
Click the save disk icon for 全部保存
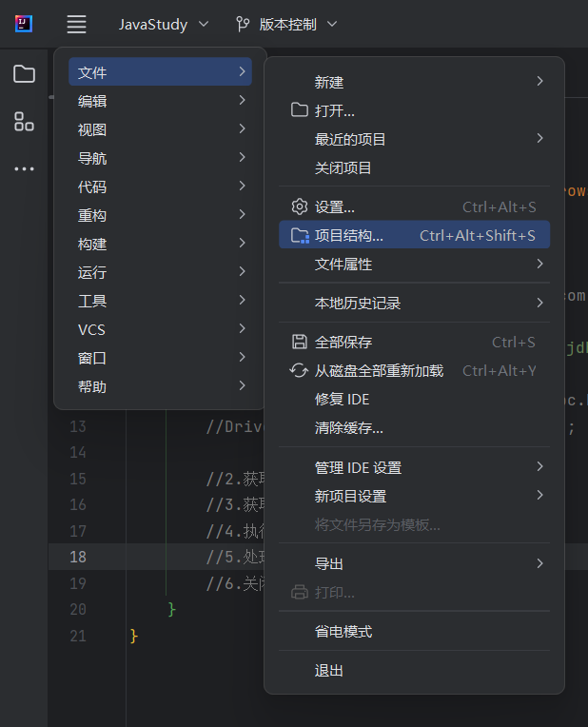tap(300, 343)
